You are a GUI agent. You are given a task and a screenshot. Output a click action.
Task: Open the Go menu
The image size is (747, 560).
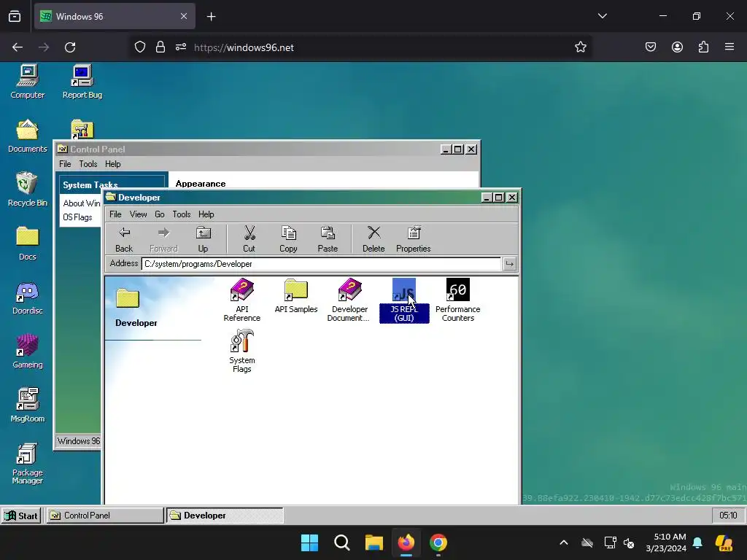click(x=160, y=214)
